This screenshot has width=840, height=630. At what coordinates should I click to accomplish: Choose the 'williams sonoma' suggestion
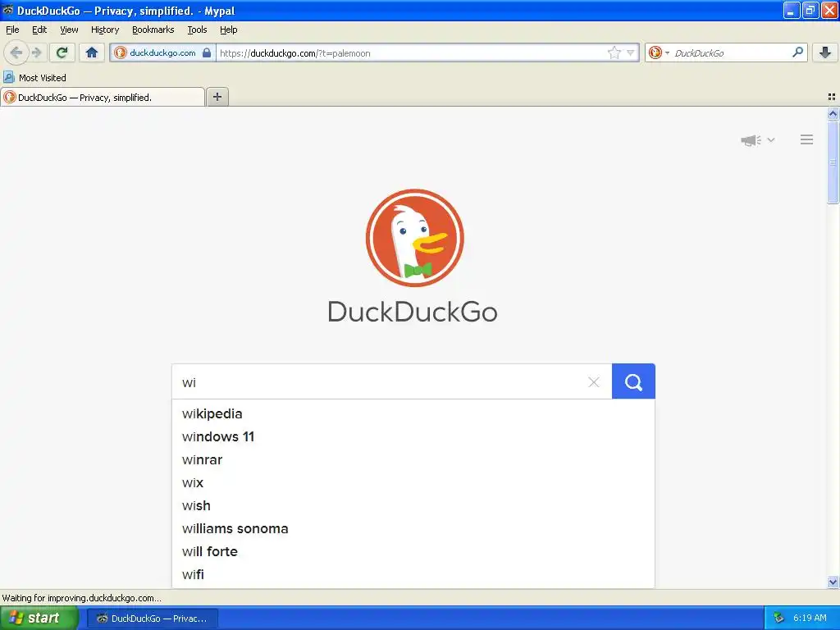pyautogui.click(x=413, y=529)
